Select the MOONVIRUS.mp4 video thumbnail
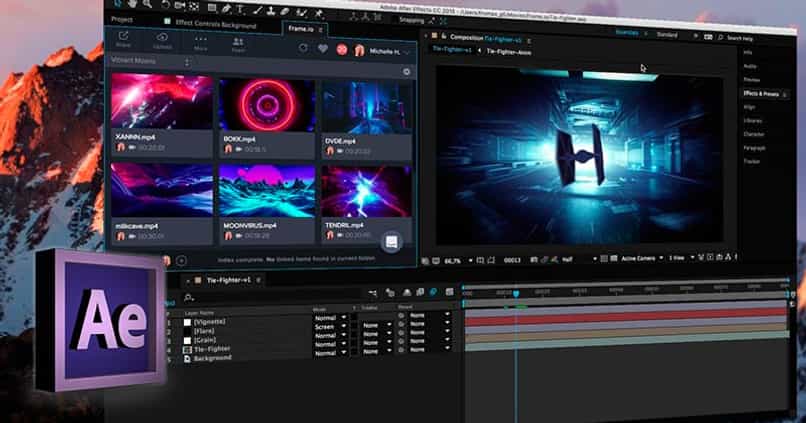806x423 pixels. [x=267, y=191]
